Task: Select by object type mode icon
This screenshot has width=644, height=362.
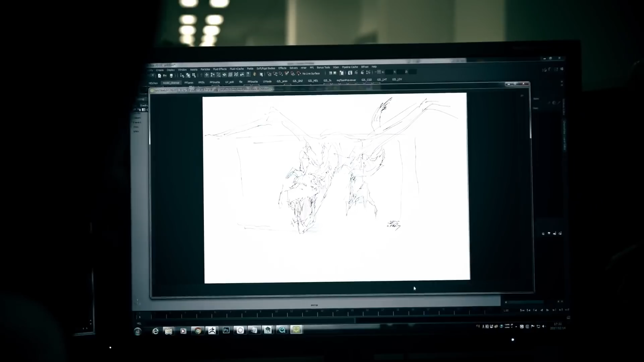Action: pos(188,75)
